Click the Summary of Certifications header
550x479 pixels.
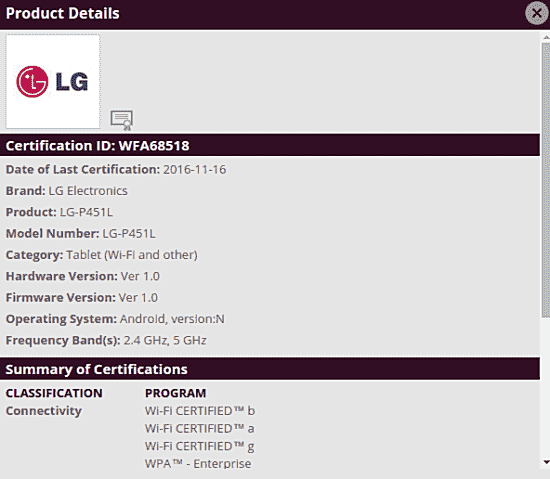click(x=270, y=369)
